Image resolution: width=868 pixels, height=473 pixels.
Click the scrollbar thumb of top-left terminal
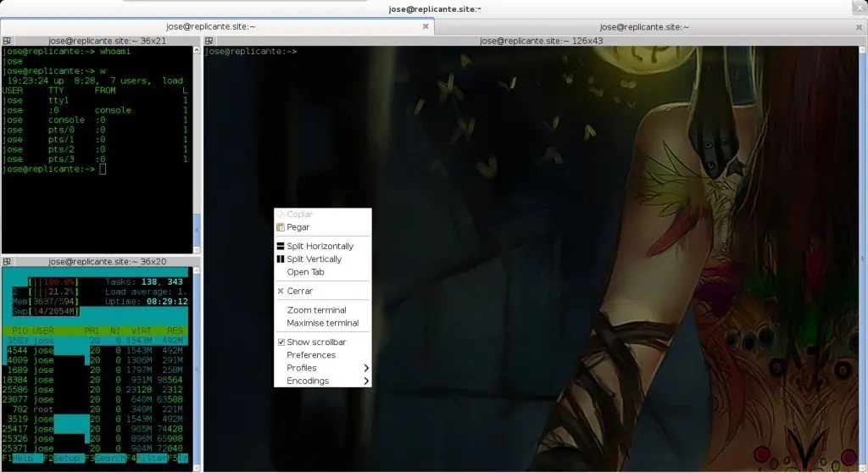(197, 229)
